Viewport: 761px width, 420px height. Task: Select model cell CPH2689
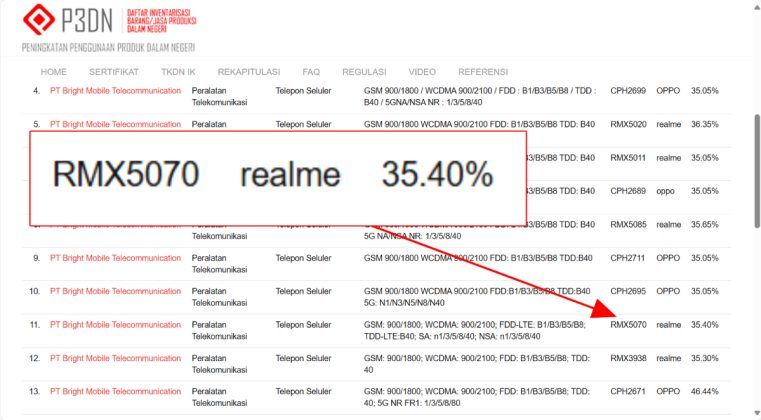coord(628,191)
